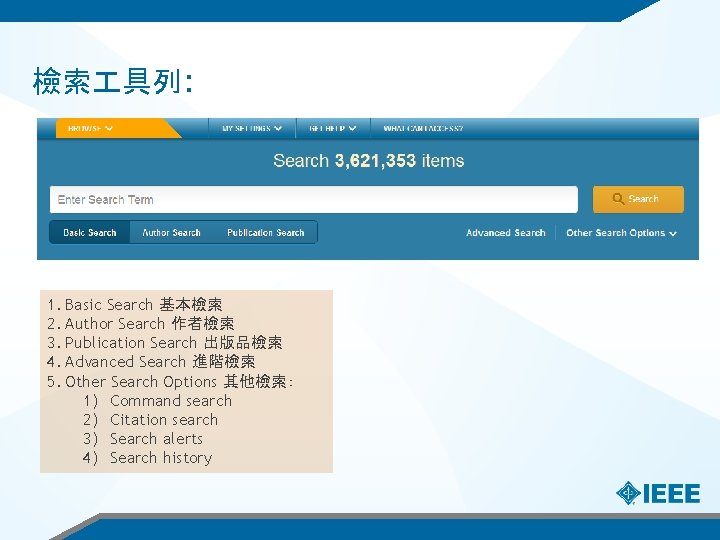Screen dimensions: 720x540
Task: Switch to the Author Search tab
Action: point(171,233)
